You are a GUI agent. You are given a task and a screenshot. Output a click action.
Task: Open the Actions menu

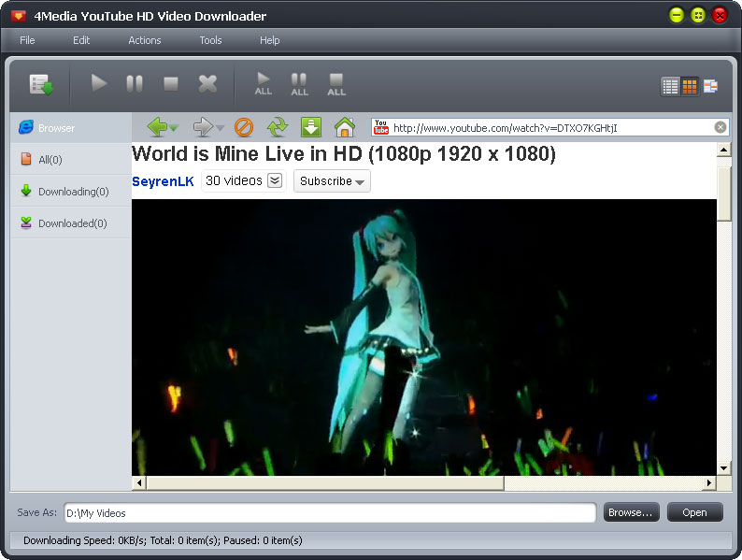tap(145, 40)
